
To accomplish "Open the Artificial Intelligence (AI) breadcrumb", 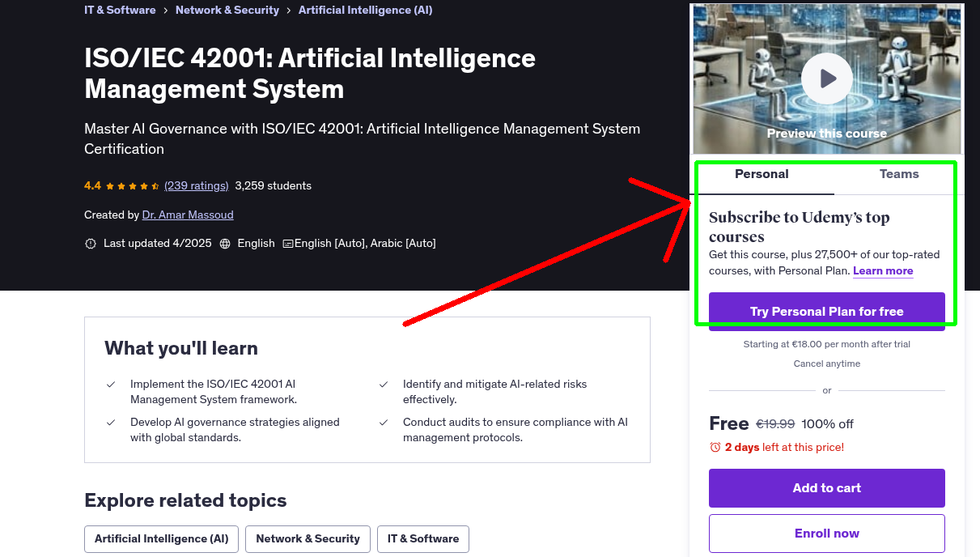I will pyautogui.click(x=366, y=10).
